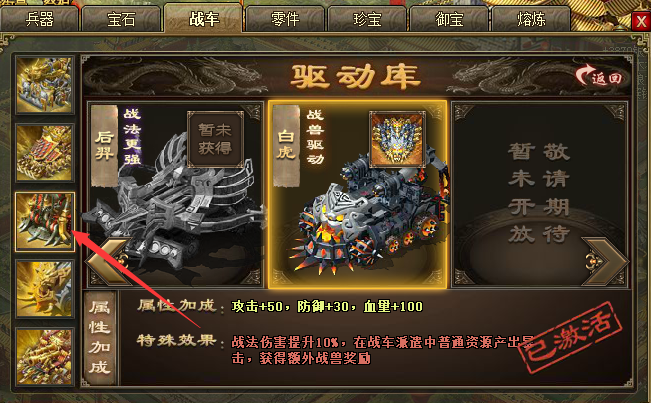Open the 熔炼 tab
651x403 pixels.
point(531,19)
